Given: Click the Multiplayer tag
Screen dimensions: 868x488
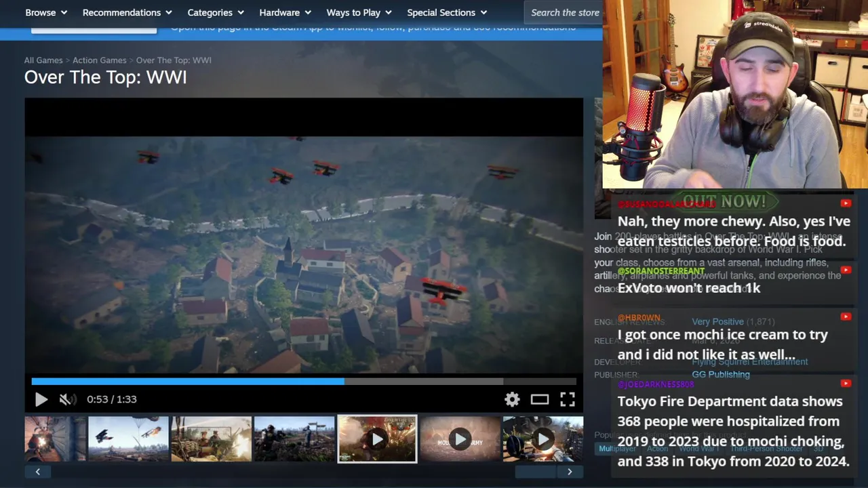Looking at the screenshot, I should point(617,449).
